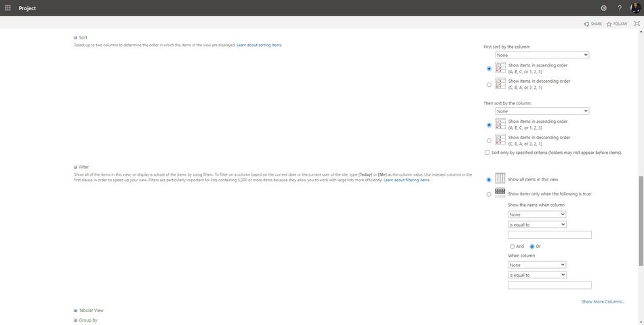Expand the Group By section
The height and width of the screenshot is (325, 644).
75,320
